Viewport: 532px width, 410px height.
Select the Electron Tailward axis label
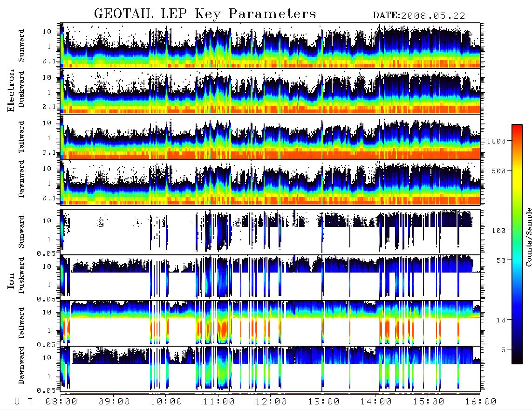tap(21, 137)
